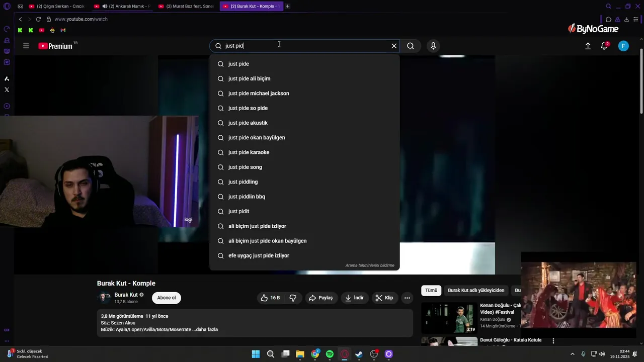Open the browser extensions puzzle icon

[x=608, y=20]
